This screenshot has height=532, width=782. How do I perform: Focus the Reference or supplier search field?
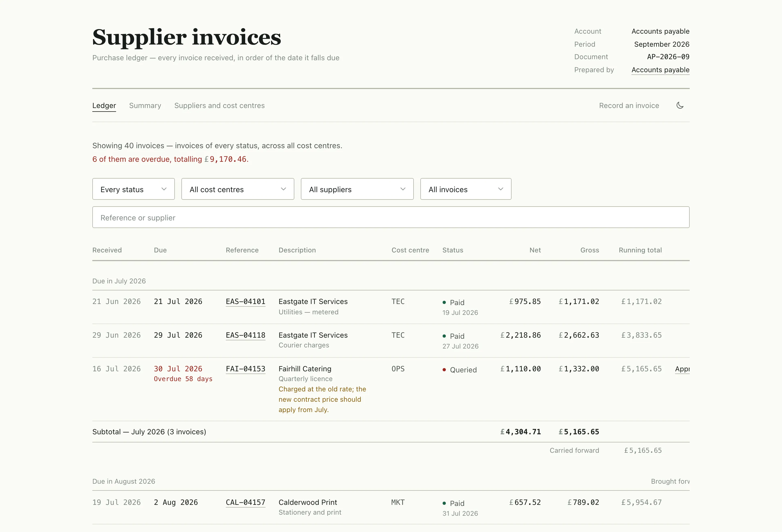(x=391, y=217)
